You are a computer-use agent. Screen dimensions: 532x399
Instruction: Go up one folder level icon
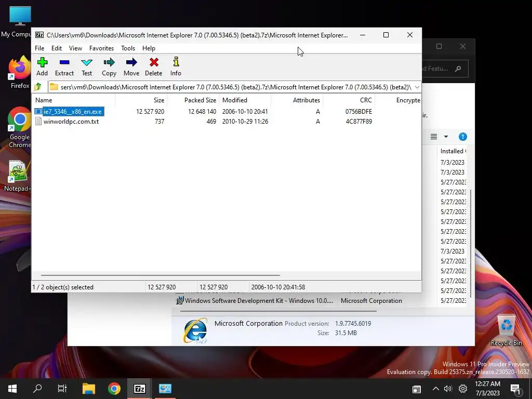38,87
